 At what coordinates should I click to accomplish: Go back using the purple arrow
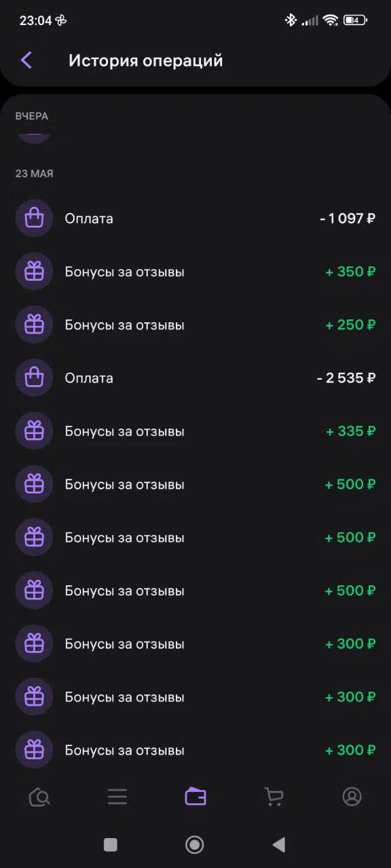[26, 60]
